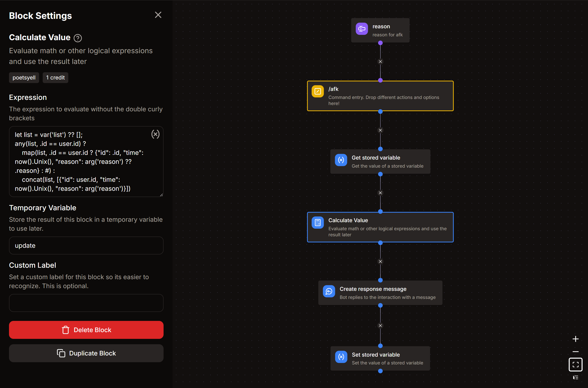Click the empty Custom Label input field
This screenshot has width=588, height=388.
86,303
